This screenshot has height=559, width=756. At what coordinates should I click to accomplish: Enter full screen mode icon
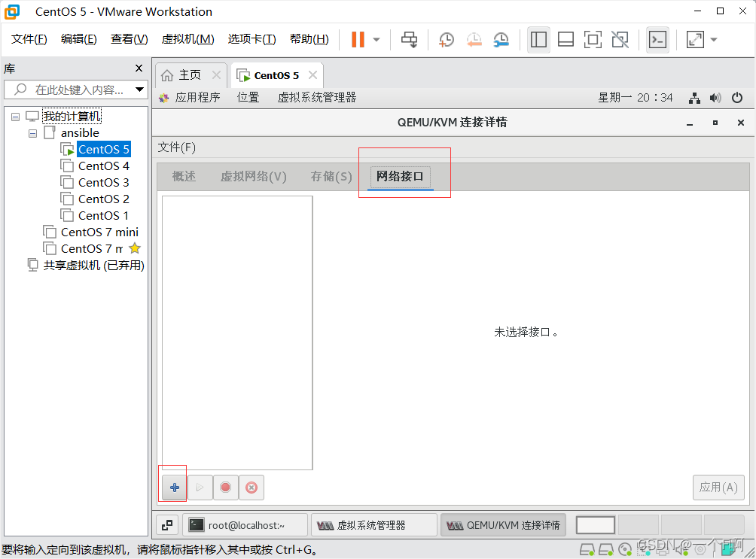tap(593, 40)
